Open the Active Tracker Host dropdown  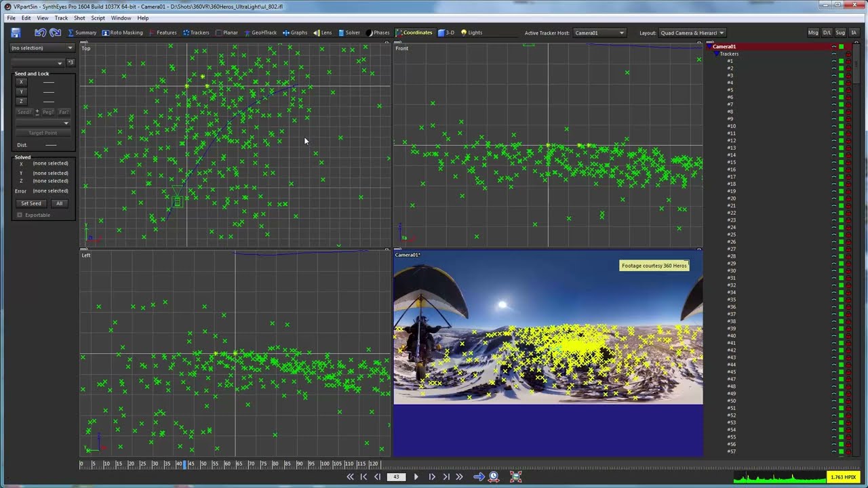point(599,33)
